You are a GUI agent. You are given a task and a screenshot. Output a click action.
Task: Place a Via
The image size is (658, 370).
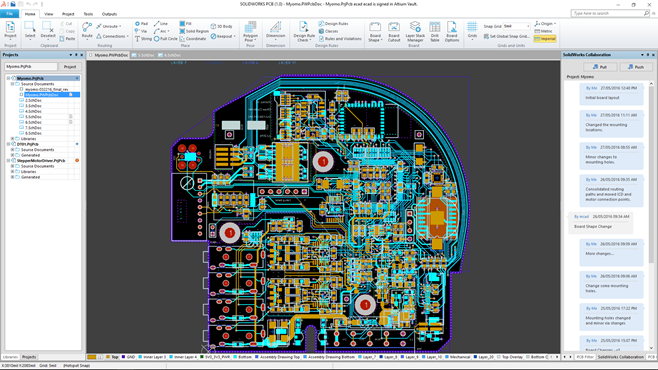coord(141,31)
